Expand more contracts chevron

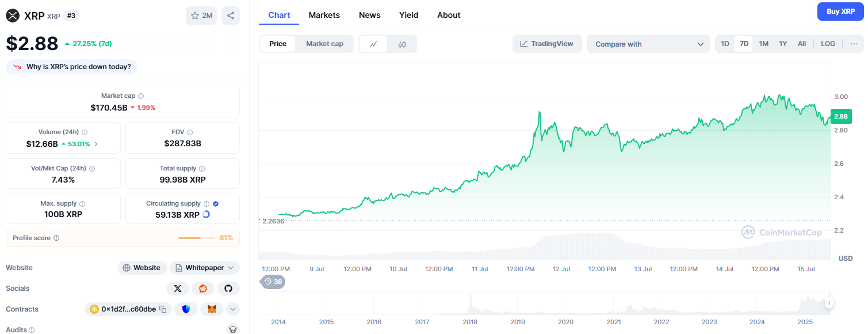point(233,309)
